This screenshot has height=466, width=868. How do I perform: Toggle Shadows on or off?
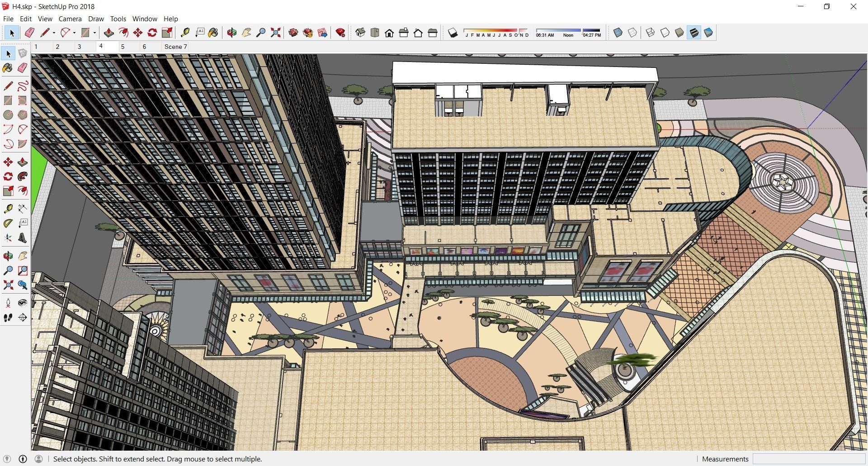[453, 33]
